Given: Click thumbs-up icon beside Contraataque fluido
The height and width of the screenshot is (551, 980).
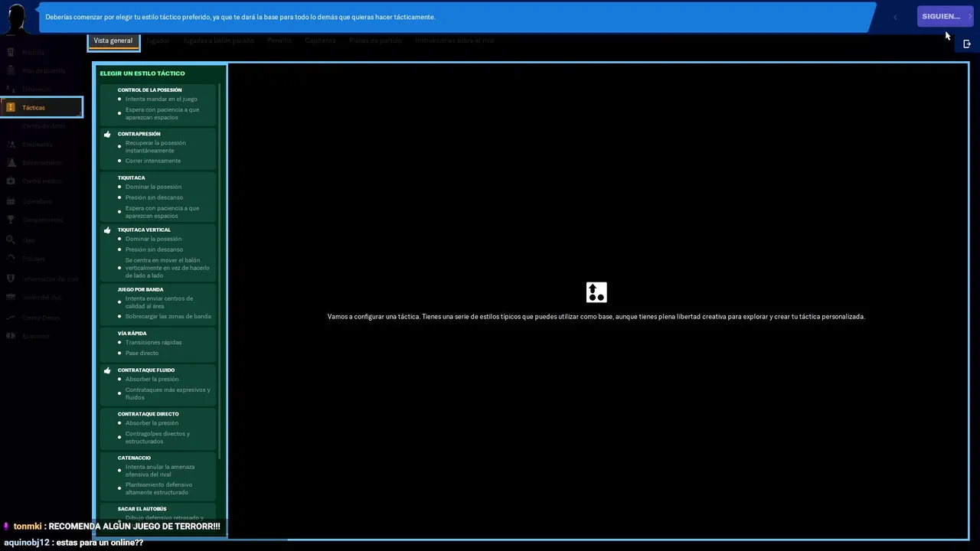Looking at the screenshot, I should point(107,370).
